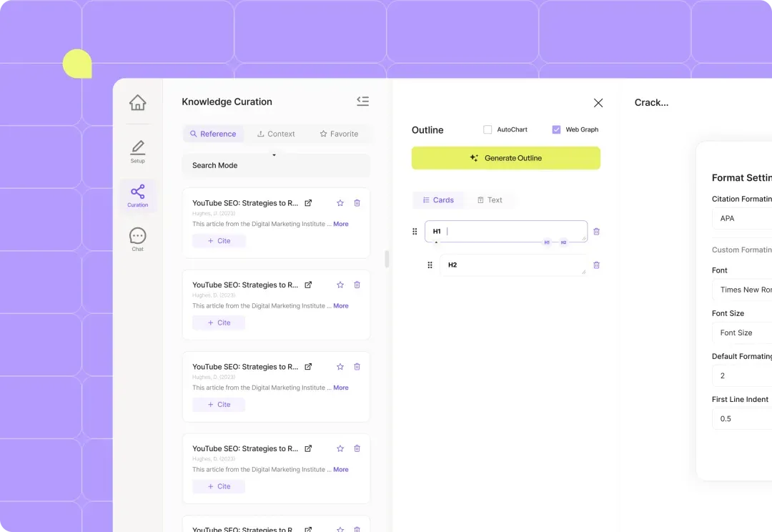Switch to the Context tab
The image size is (772, 532).
click(x=276, y=134)
